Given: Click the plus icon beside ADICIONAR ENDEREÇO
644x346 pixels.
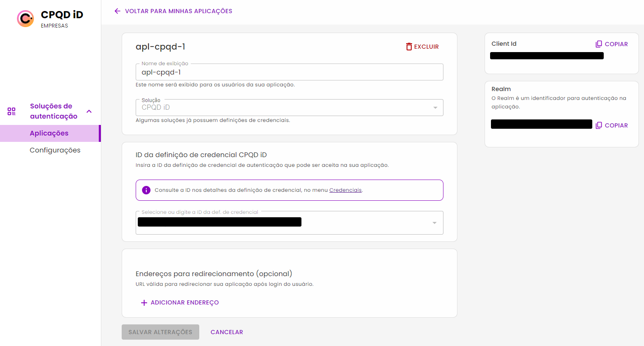Looking at the screenshot, I should click(x=144, y=302).
